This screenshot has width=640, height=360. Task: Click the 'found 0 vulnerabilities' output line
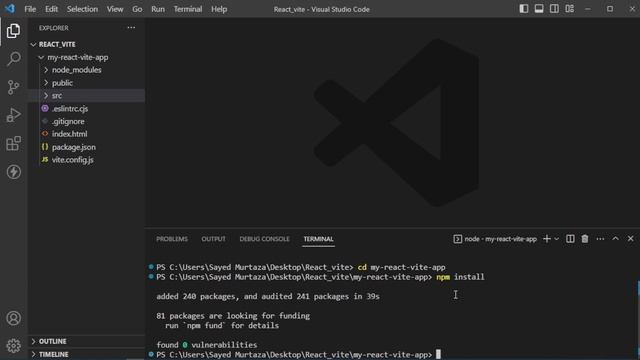[207, 345]
